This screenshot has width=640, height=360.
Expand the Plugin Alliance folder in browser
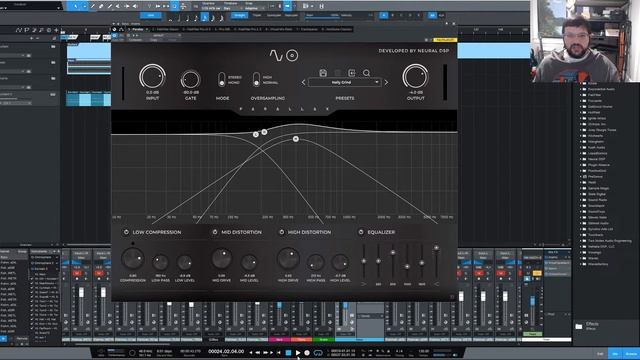coord(581,165)
